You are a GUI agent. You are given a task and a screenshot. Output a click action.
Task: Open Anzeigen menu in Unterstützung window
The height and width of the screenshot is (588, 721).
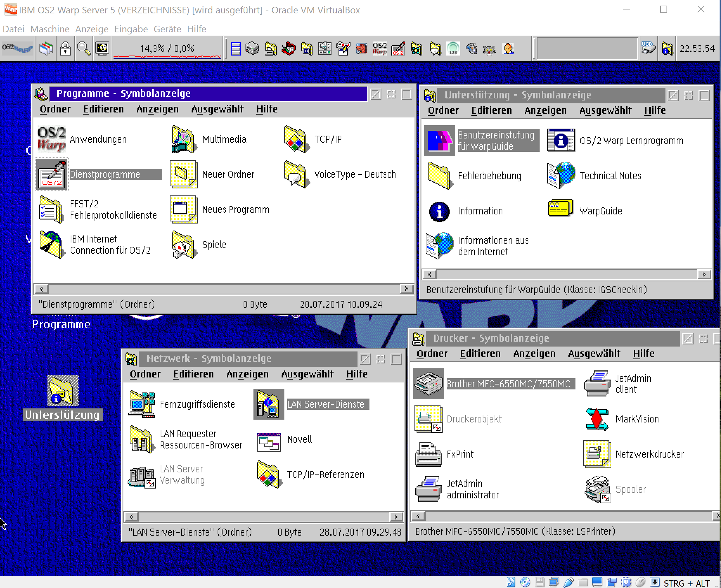(x=546, y=110)
